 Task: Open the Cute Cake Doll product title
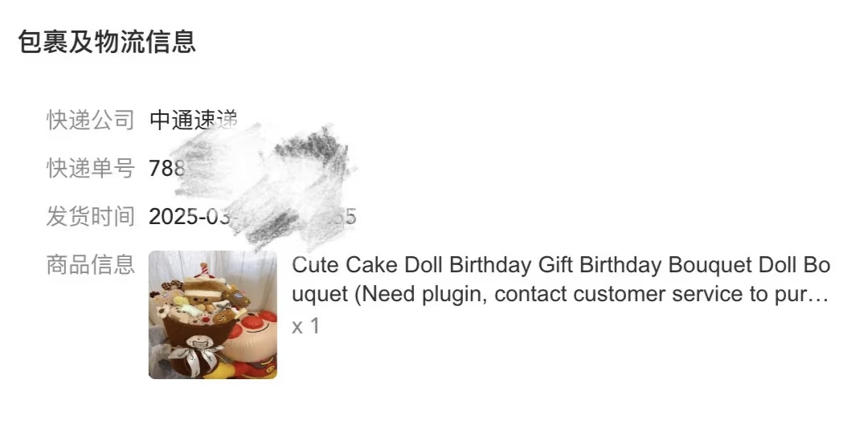(561, 280)
